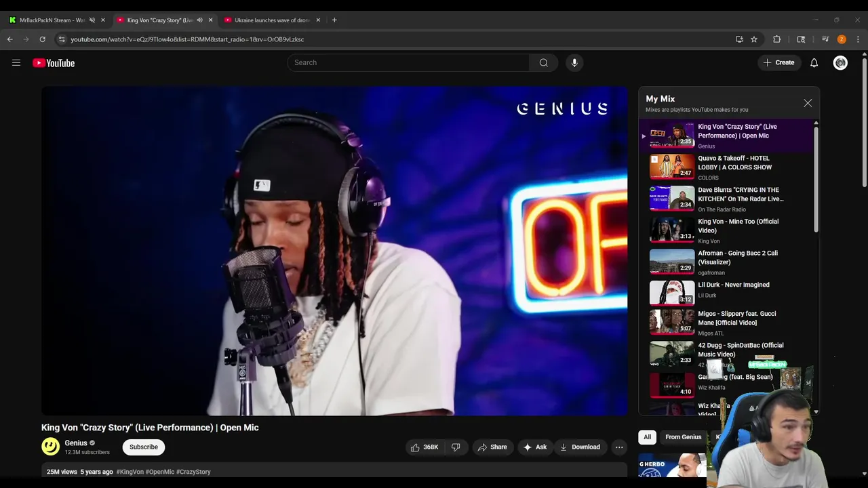Click the #OpenMic hashtag
868x488 pixels.
(x=160, y=472)
